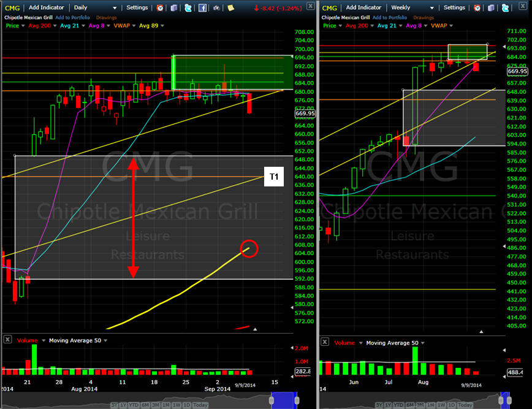Select 5Y range in Daily chart
Viewport: 532px width, 409px height.
coord(115,405)
